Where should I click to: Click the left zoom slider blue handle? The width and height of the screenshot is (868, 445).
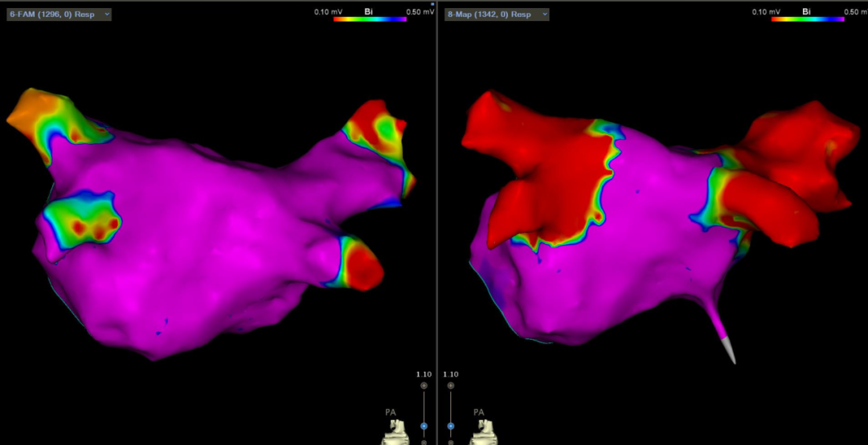(x=424, y=426)
